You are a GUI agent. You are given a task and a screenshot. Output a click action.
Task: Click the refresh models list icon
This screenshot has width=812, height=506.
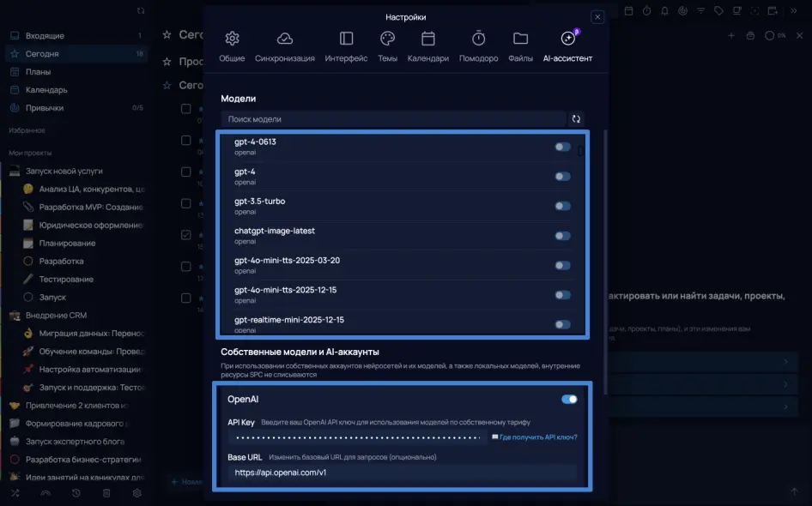click(x=576, y=119)
